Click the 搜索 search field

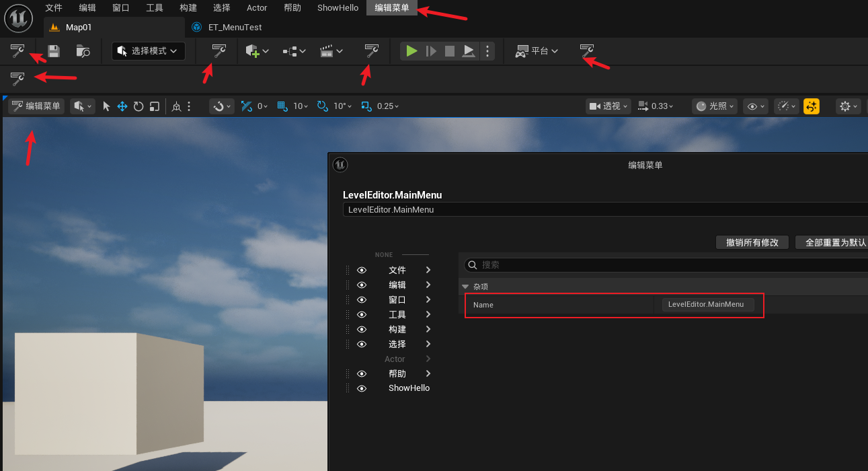pyautogui.click(x=666, y=265)
